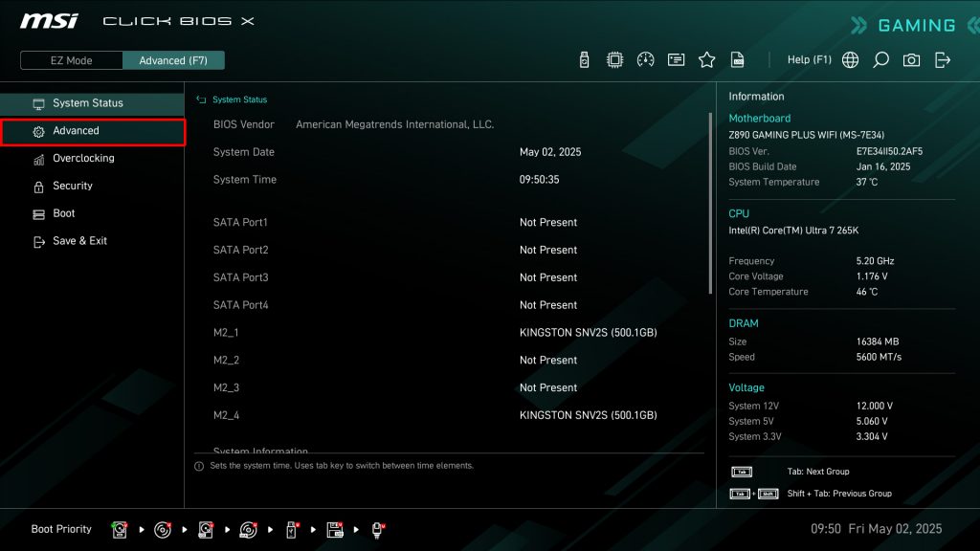Open Favorites with the star icon
980x551 pixels.
[x=707, y=60]
